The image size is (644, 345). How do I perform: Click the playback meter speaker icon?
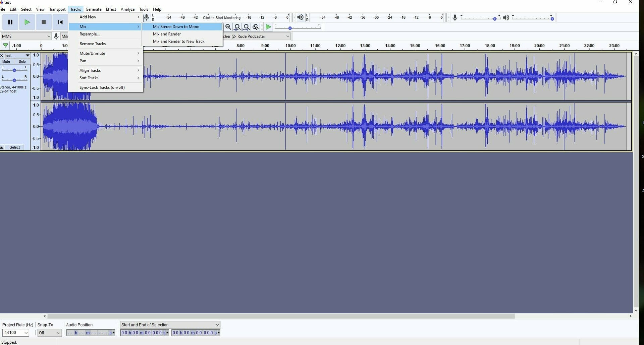point(300,17)
